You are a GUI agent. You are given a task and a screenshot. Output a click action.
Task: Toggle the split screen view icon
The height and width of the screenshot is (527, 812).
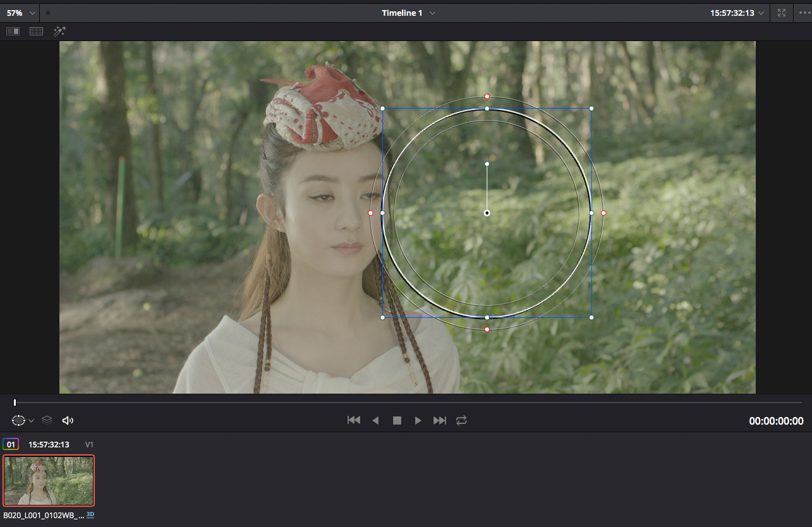point(37,31)
